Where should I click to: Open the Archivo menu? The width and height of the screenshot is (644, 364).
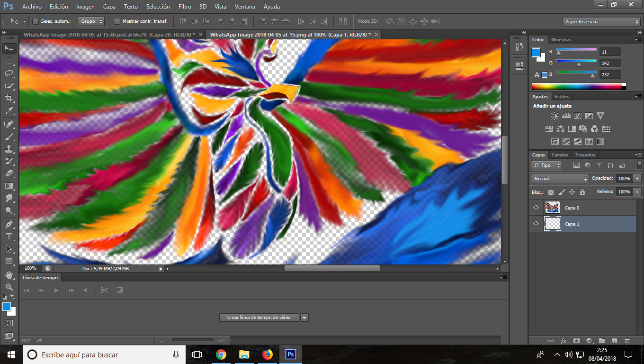point(32,7)
